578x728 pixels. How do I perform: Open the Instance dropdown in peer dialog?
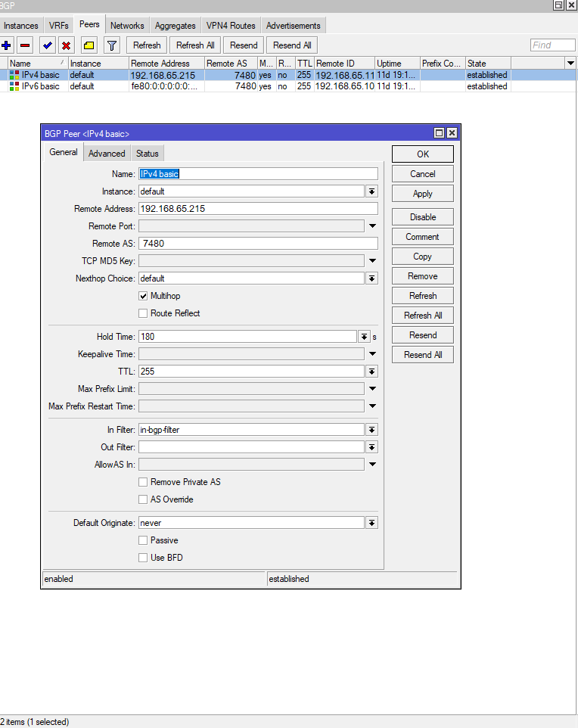371,191
